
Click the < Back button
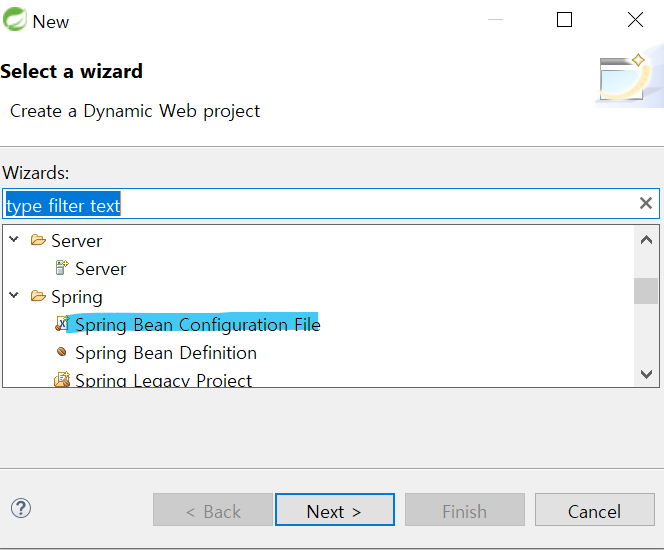click(213, 510)
